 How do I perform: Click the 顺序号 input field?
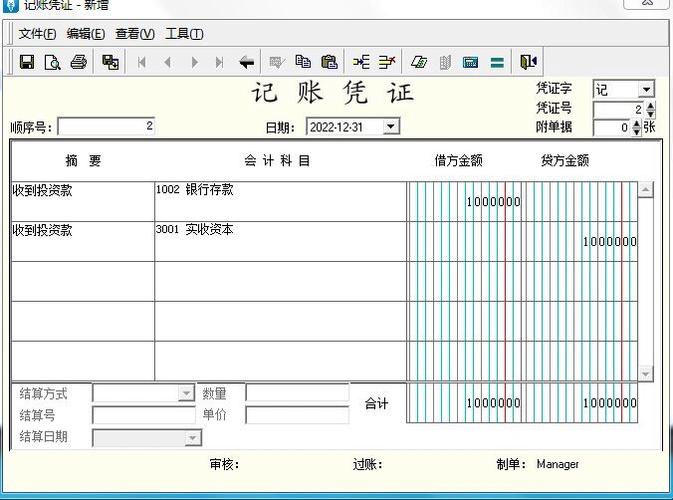(x=106, y=126)
